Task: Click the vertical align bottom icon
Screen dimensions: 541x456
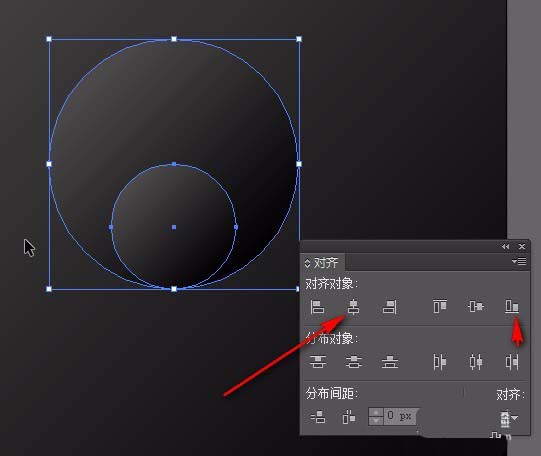Action: click(512, 306)
